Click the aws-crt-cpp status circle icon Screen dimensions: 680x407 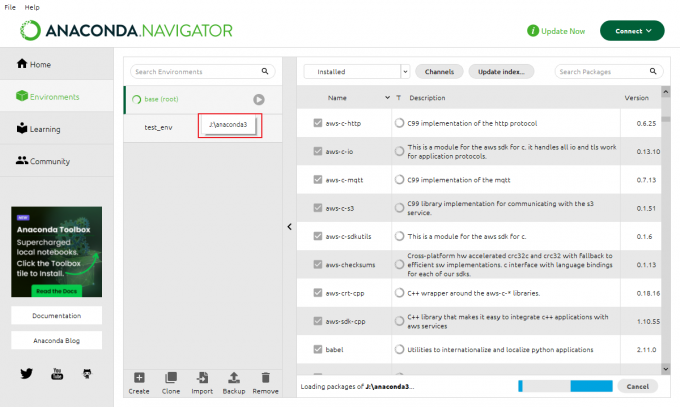[399, 293]
